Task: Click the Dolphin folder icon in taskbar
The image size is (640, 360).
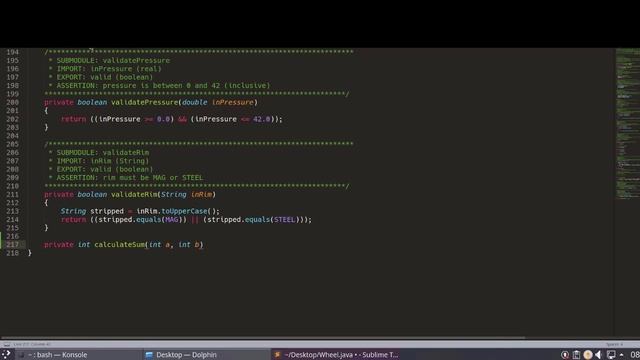Action: pyautogui.click(x=149, y=355)
